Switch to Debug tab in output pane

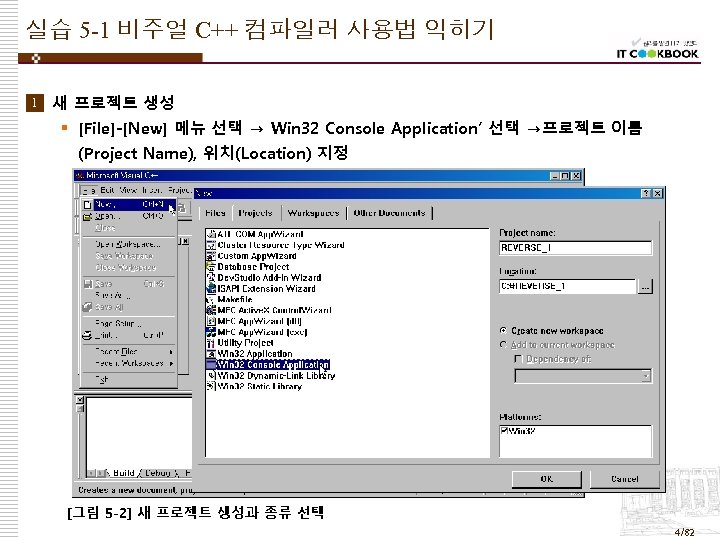[x=158, y=473]
